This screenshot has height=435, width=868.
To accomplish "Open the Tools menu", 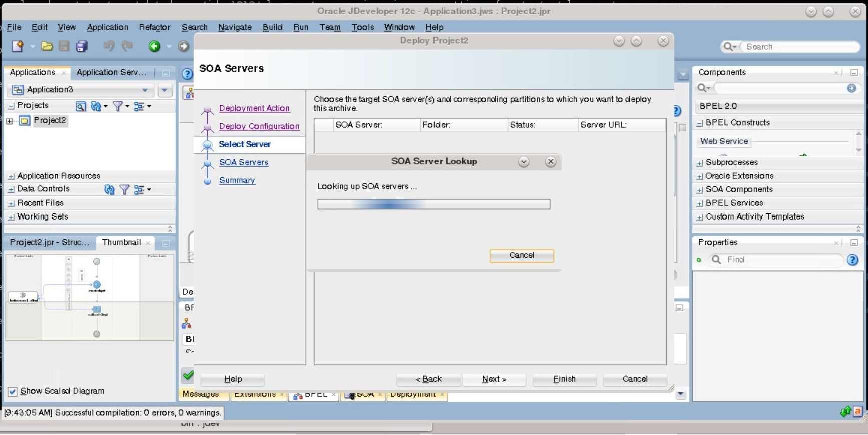I will pos(362,27).
